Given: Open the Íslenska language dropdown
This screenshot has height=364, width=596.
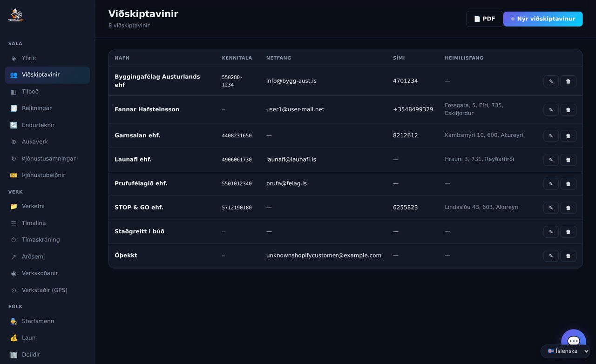Looking at the screenshot, I should pyautogui.click(x=565, y=351).
